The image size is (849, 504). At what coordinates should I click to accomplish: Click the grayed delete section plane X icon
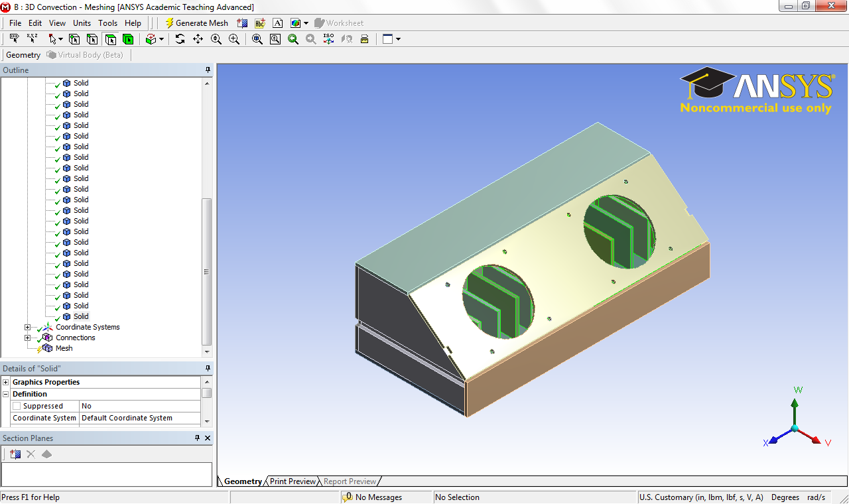[x=31, y=454]
